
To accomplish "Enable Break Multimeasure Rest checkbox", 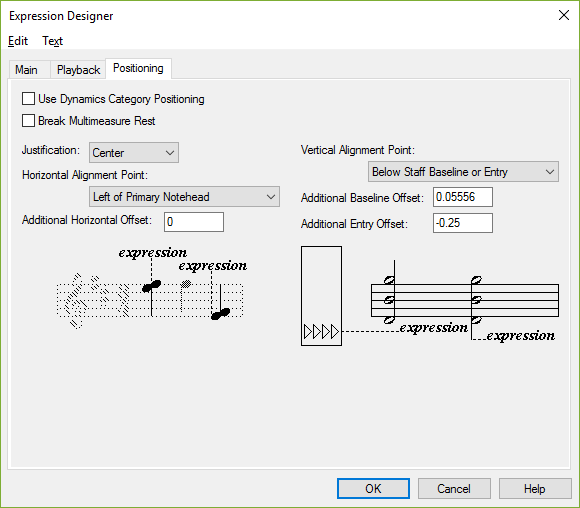I will (x=28, y=121).
